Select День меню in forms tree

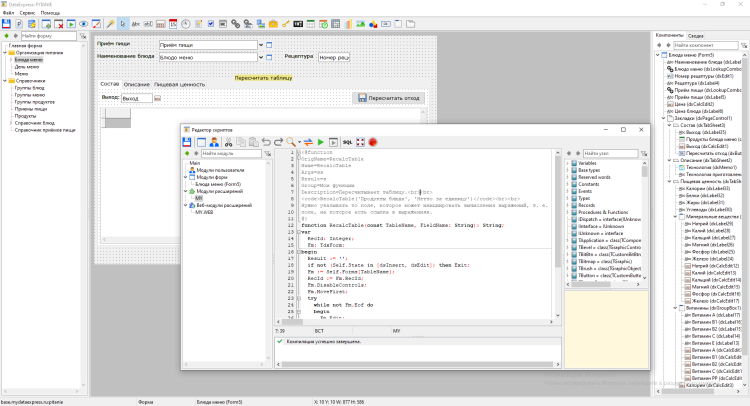tap(27, 66)
